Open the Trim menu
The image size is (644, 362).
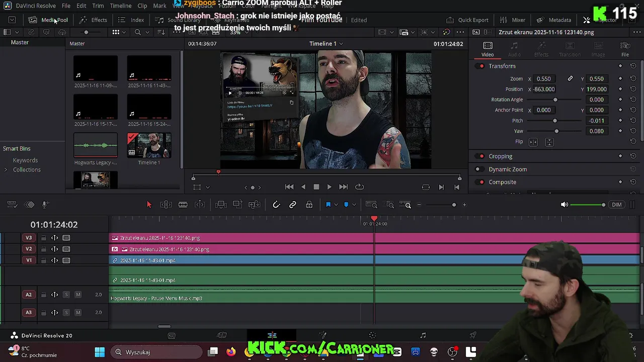98,6
